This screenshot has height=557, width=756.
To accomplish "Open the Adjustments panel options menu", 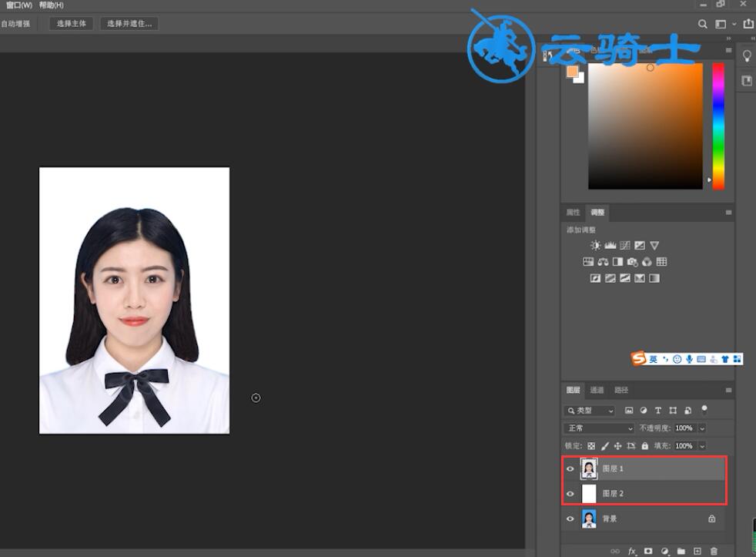I will (x=728, y=213).
